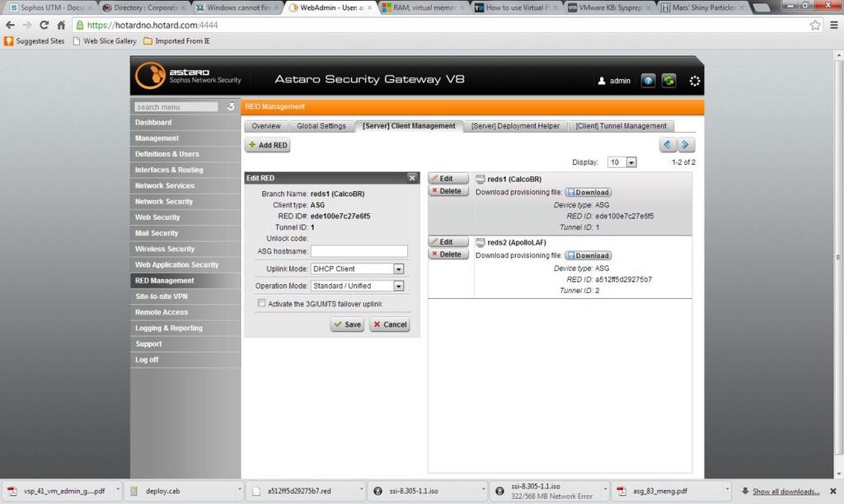Screen dimensions: 844x504
Task: Switch to the Global Settings tab
Action: [x=321, y=126]
